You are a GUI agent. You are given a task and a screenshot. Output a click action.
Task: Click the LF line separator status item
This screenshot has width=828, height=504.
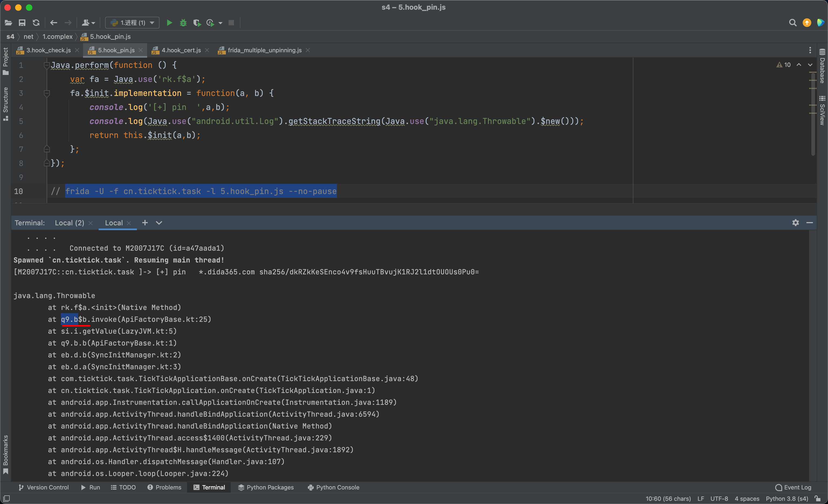point(701,499)
